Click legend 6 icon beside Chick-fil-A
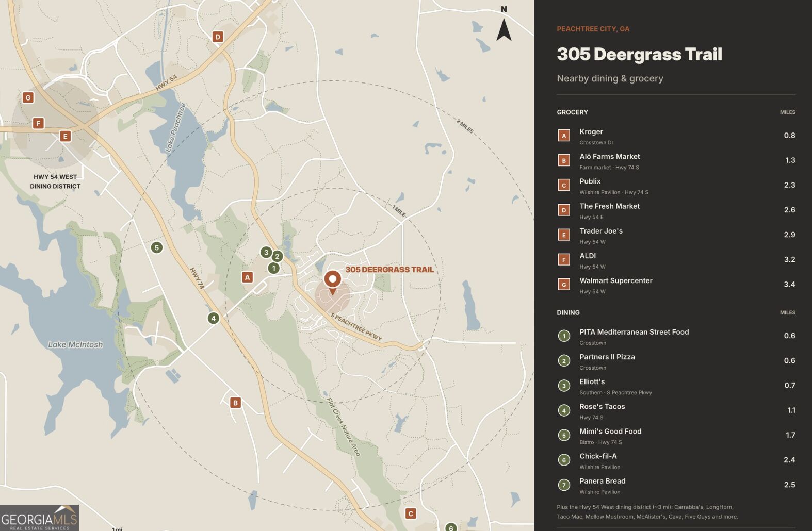The height and width of the screenshot is (531, 812). (564, 460)
